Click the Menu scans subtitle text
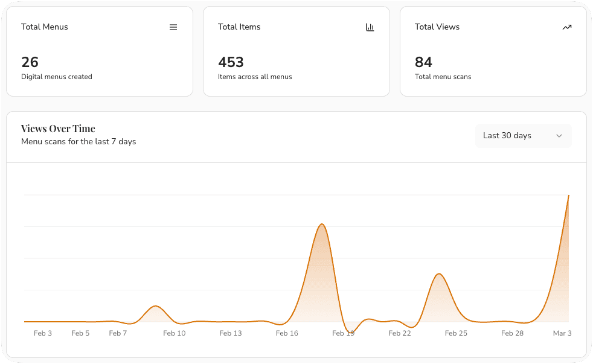 point(79,141)
